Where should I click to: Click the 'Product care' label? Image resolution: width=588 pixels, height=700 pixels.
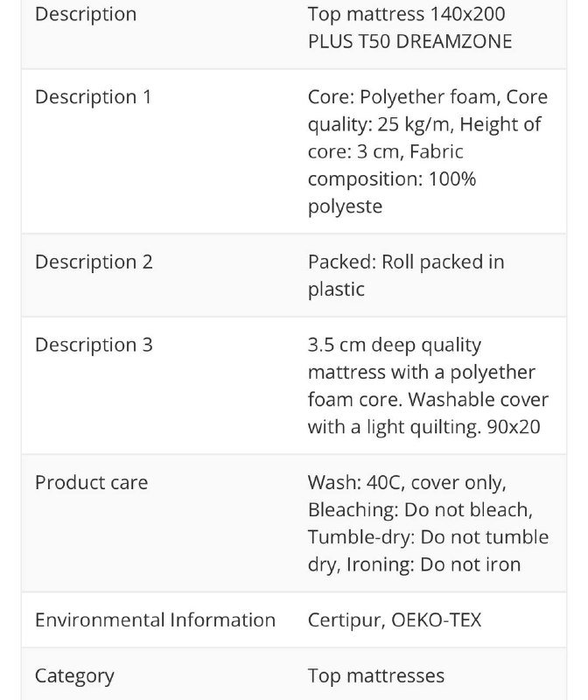coord(91,482)
